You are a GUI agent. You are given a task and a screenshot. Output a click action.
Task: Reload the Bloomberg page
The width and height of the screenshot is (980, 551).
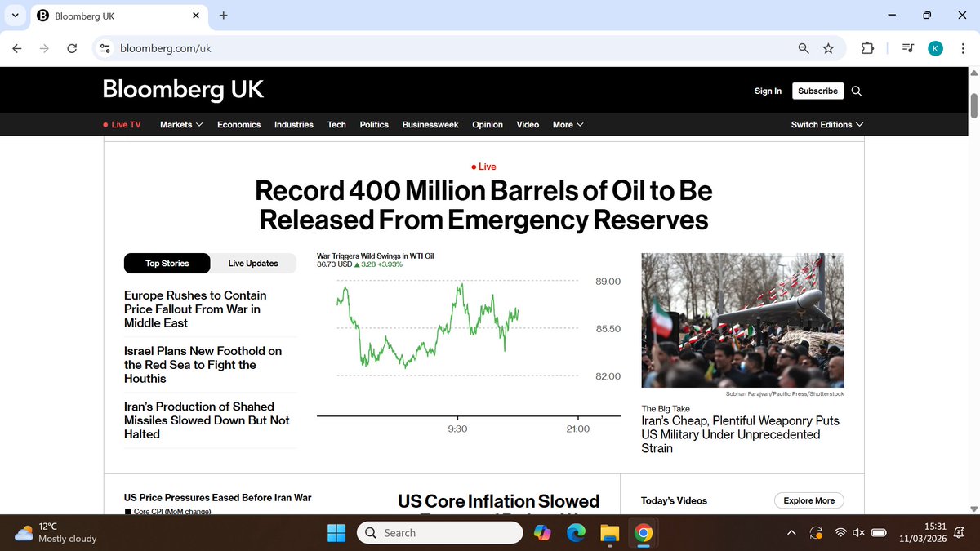click(x=72, y=49)
